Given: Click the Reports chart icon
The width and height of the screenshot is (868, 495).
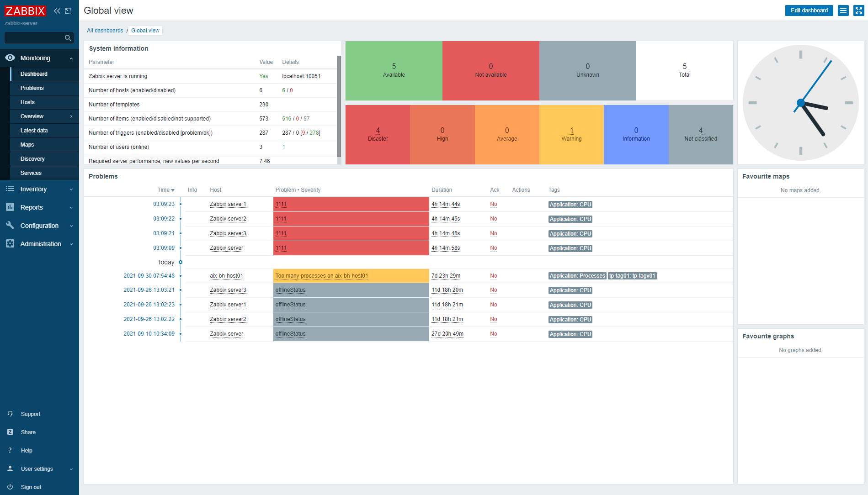Looking at the screenshot, I should (x=10, y=207).
